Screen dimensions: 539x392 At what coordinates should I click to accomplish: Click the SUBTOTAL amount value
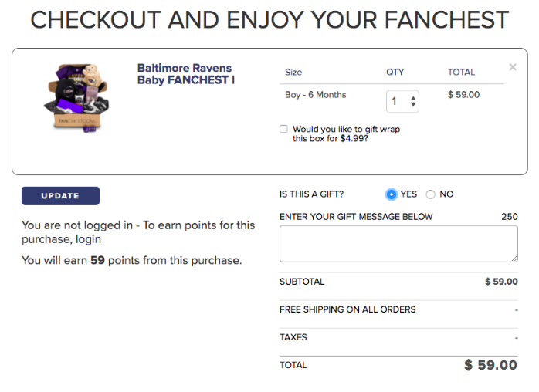point(501,282)
